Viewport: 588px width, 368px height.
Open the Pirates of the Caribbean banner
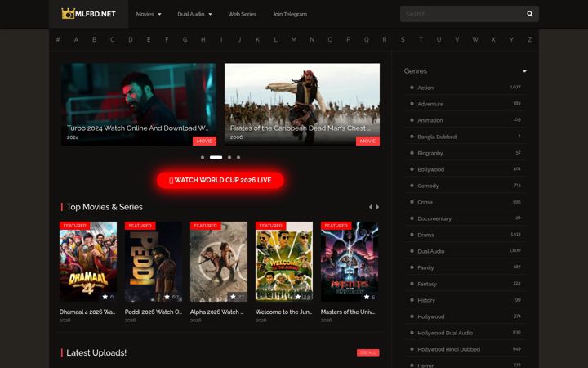click(x=302, y=104)
